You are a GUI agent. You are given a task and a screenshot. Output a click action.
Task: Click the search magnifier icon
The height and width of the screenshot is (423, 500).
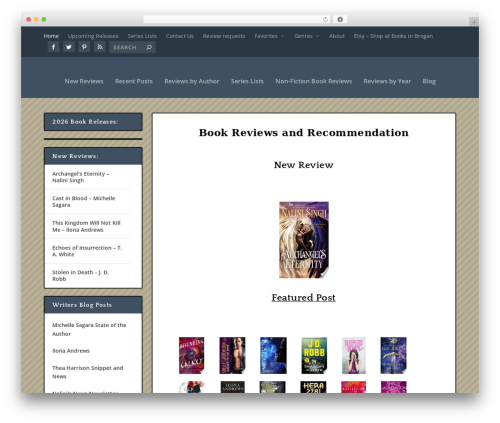click(149, 47)
